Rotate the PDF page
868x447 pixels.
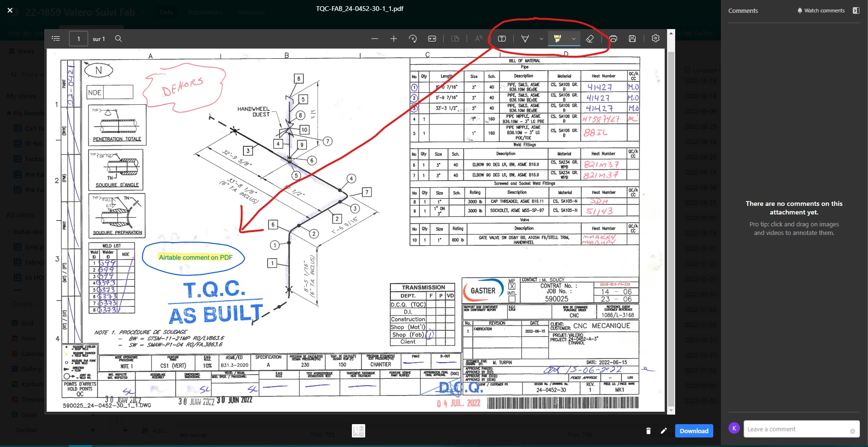(x=413, y=39)
